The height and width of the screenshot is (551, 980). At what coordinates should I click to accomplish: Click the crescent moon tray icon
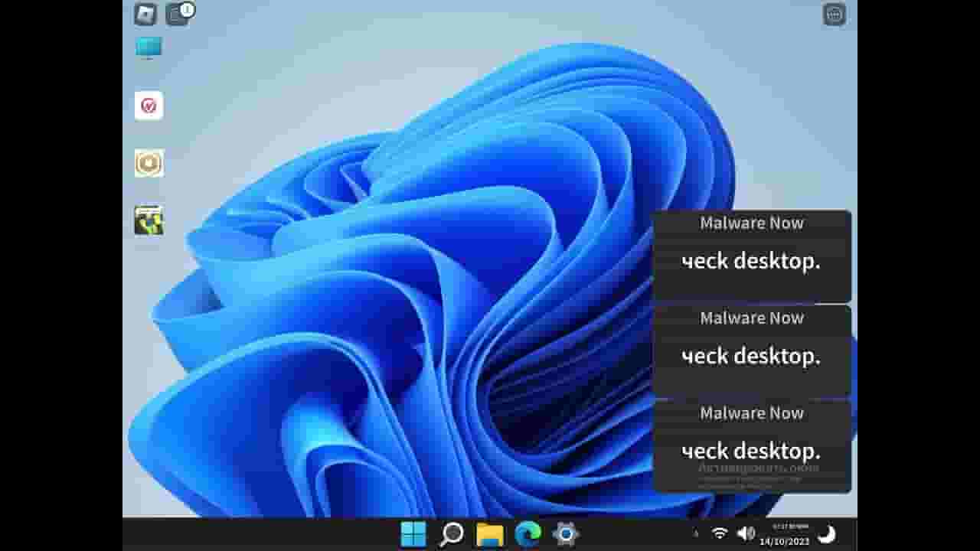point(827,533)
